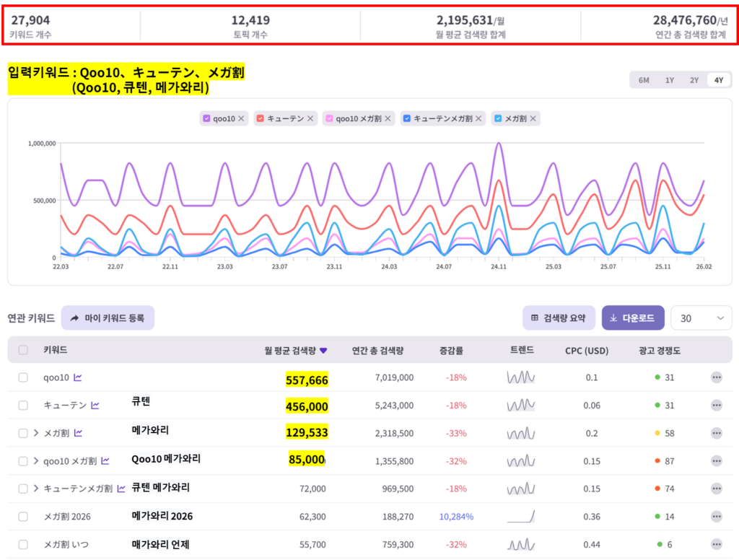This screenshot has width=739, height=560.
Task: Check the qoo10 keyword row checkbox
Action: pyautogui.click(x=23, y=377)
